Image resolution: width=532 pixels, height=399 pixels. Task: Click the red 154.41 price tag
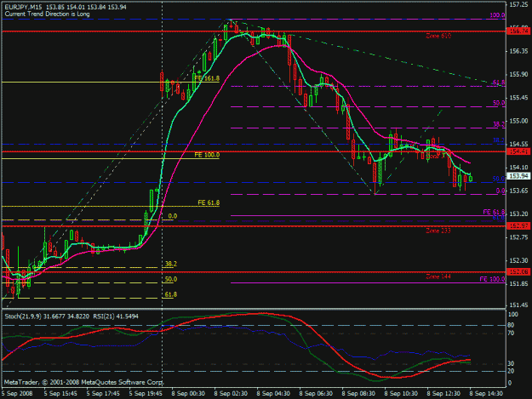(518, 151)
